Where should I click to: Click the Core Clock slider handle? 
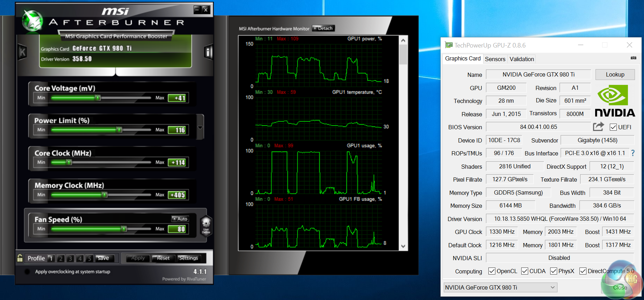click(69, 162)
